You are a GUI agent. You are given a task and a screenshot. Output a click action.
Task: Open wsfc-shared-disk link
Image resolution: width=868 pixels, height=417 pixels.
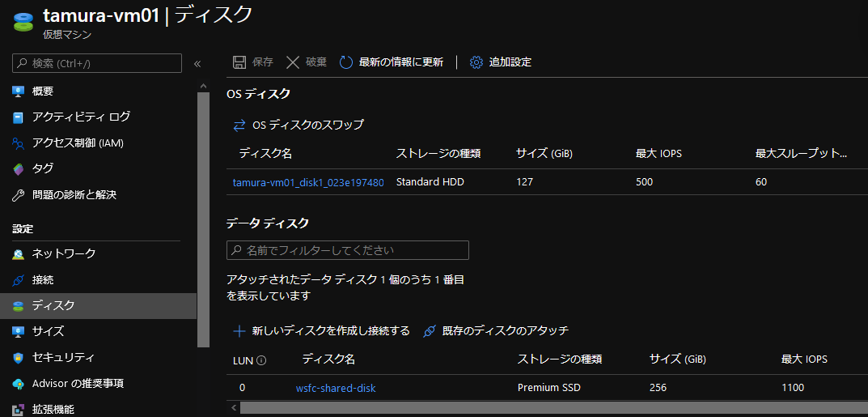point(336,388)
